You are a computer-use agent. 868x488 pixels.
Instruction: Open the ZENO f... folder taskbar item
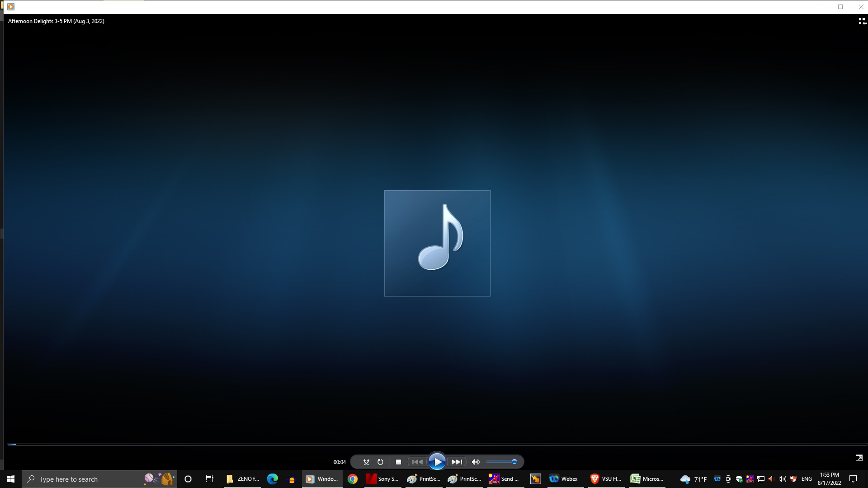[243, 479]
